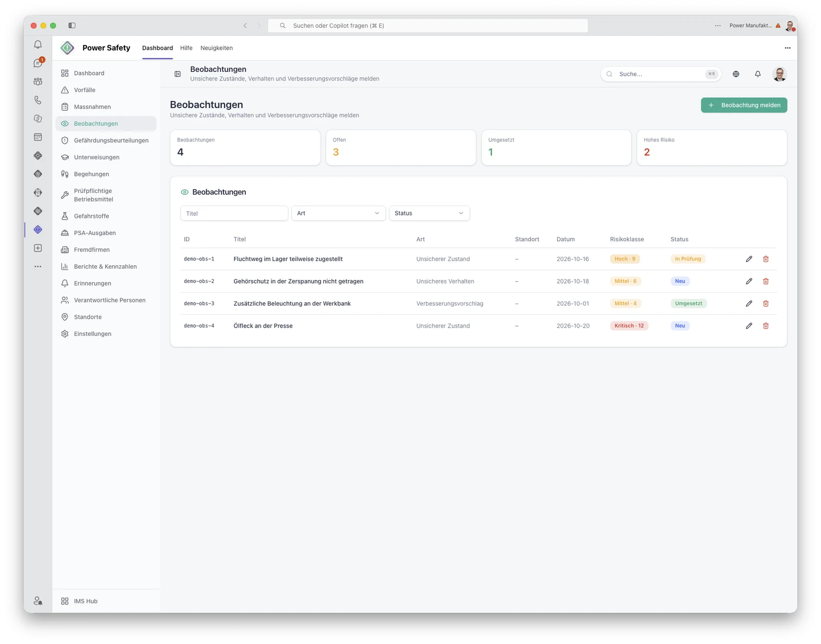
Task: Open Berichte & Kennzahlen in sidebar
Action: 106,267
